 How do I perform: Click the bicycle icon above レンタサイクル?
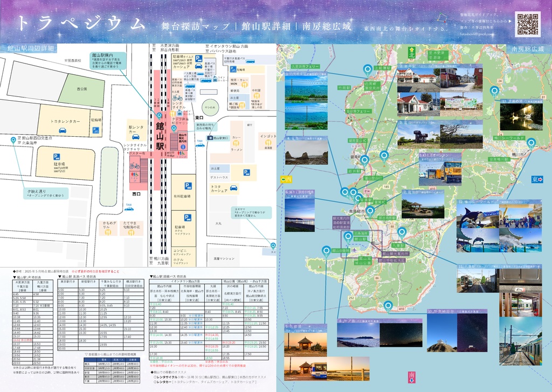(177, 97)
